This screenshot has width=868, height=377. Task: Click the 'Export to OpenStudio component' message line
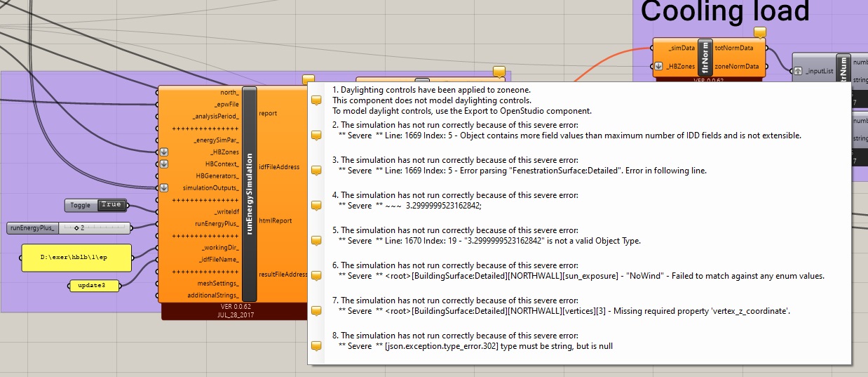pyautogui.click(x=462, y=111)
